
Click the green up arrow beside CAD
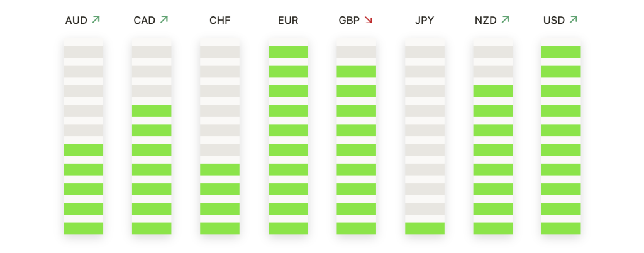(x=164, y=19)
